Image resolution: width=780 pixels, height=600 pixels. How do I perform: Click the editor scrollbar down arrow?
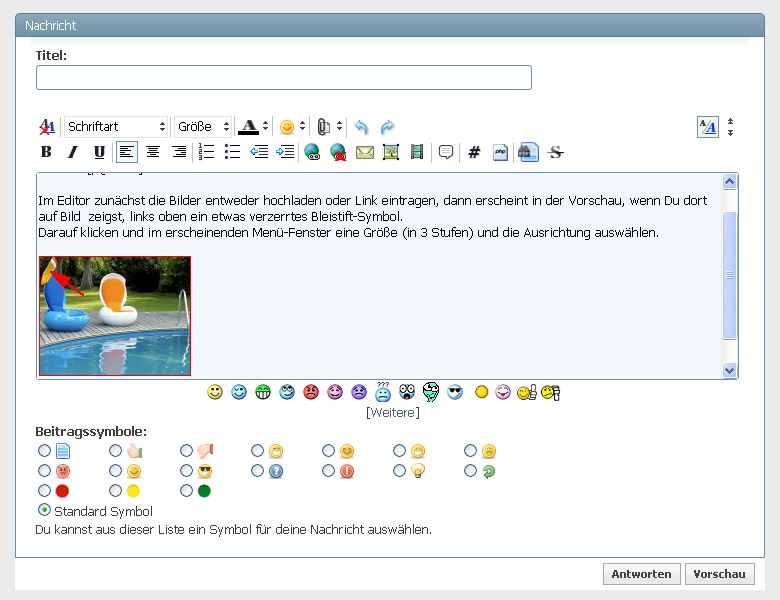tap(730, 370)
